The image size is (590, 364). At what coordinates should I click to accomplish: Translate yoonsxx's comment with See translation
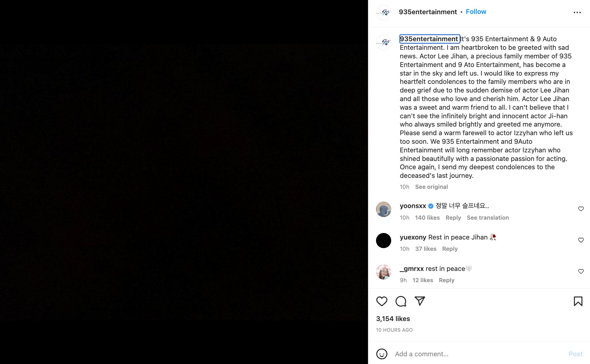coord(488,218)
